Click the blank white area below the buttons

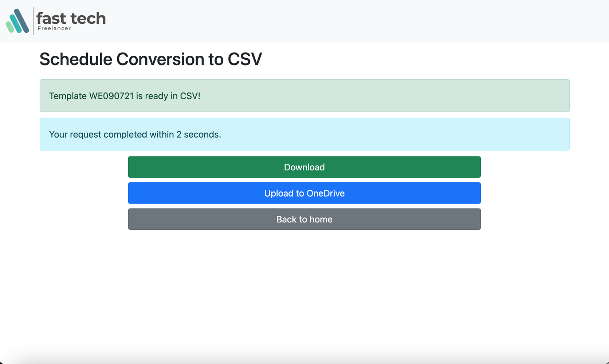[304, 291]
